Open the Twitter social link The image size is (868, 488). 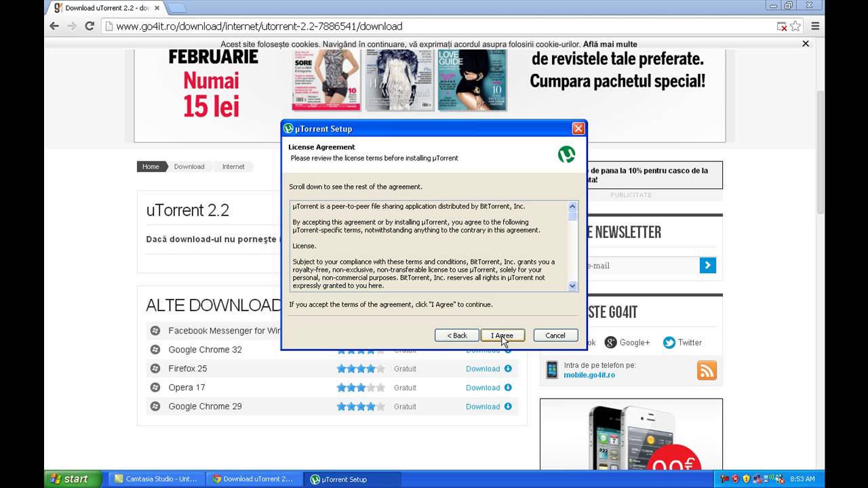pos(682,343)
